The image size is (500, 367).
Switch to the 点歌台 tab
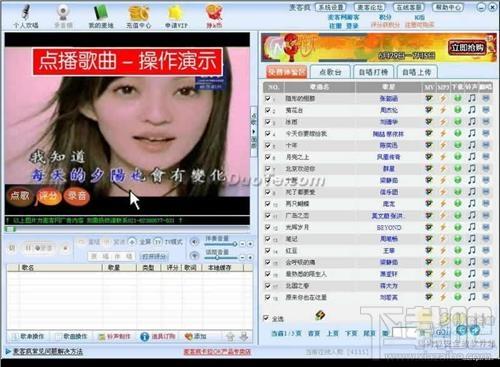[x=330, y=72]
